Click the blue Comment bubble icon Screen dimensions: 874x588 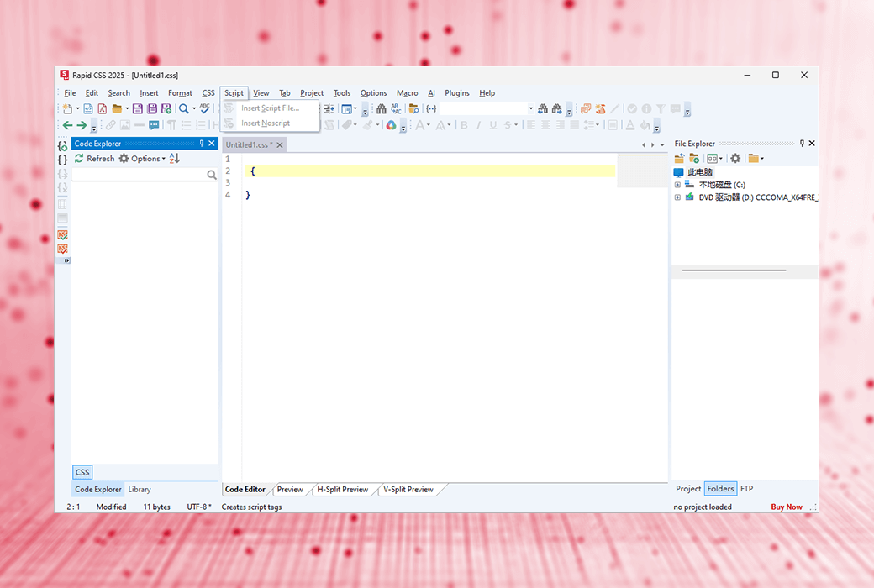(x=154, y=125)
